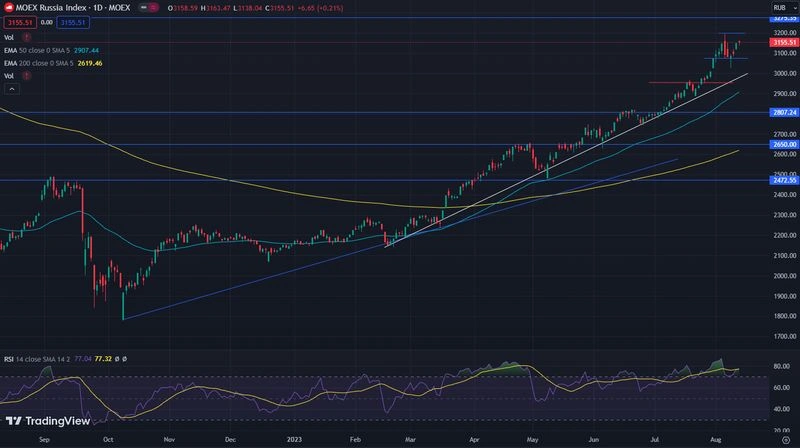This screenshot has height=448, width=800.
Task: Click the dash icon beside the market status dot
Action: (144, 8)
